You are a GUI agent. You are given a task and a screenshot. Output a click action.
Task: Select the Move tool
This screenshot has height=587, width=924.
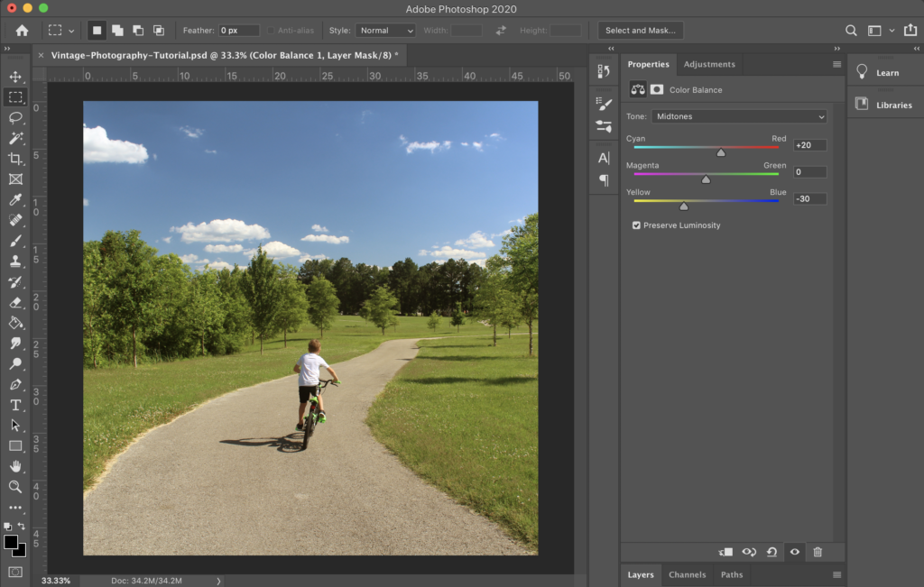[x=15, y=77]
